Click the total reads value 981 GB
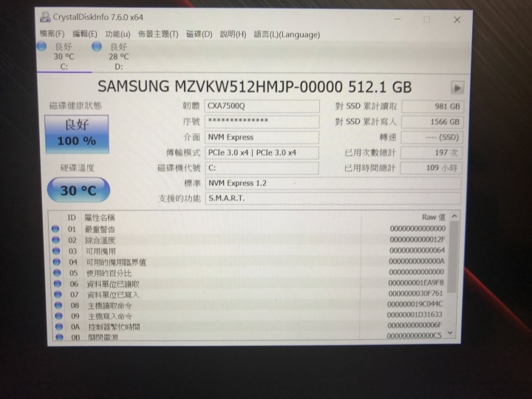Screen dimensions: 532x399 pos(432,106)
